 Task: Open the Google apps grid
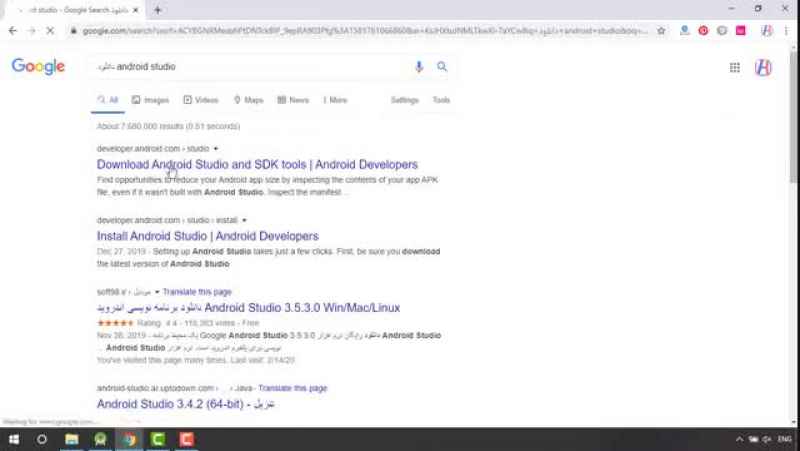pos(735,67)
